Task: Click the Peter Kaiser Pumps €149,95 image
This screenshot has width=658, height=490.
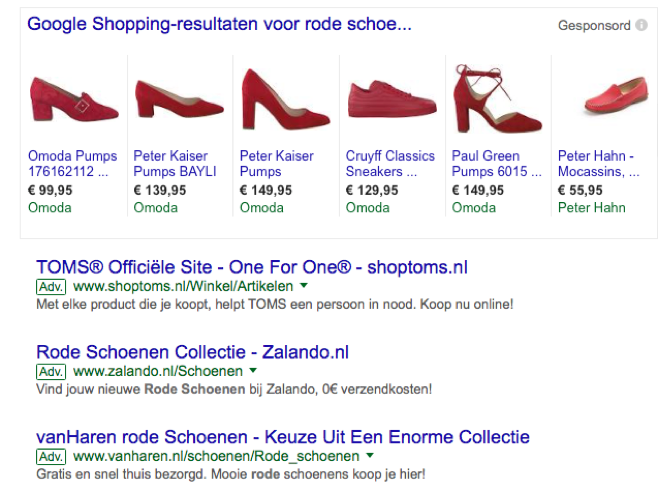Action: point(284,98)
